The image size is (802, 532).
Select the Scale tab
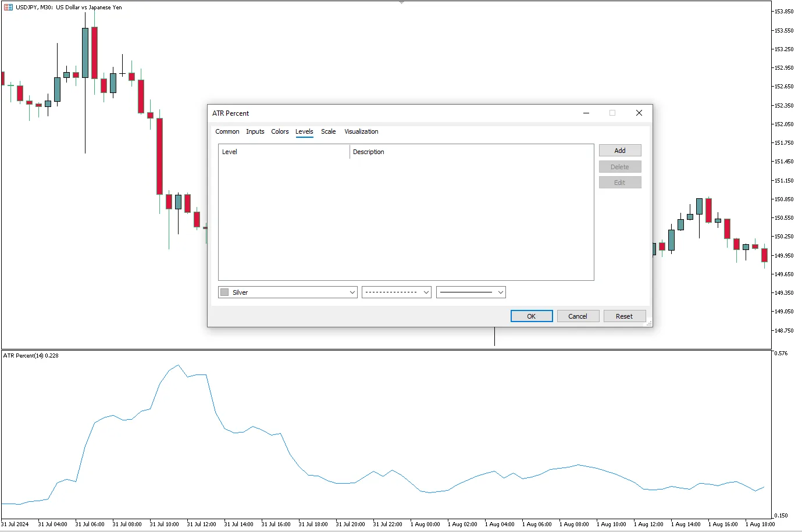(328, 132)
